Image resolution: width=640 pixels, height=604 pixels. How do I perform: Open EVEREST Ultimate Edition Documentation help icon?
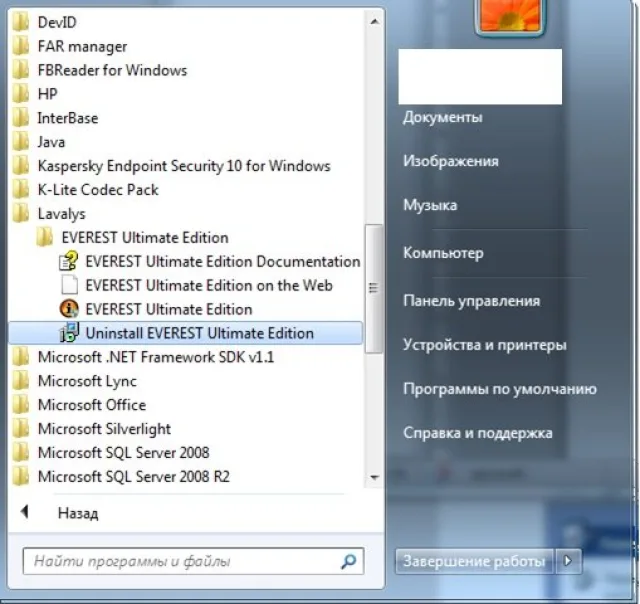click(x=69, y=261)
